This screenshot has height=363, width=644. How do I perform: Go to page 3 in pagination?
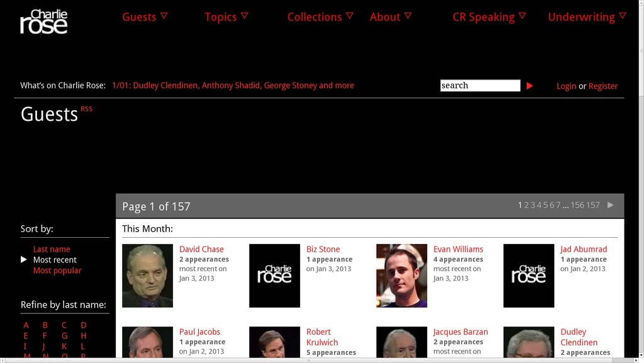pyautogui.click(x=533, y=205)
